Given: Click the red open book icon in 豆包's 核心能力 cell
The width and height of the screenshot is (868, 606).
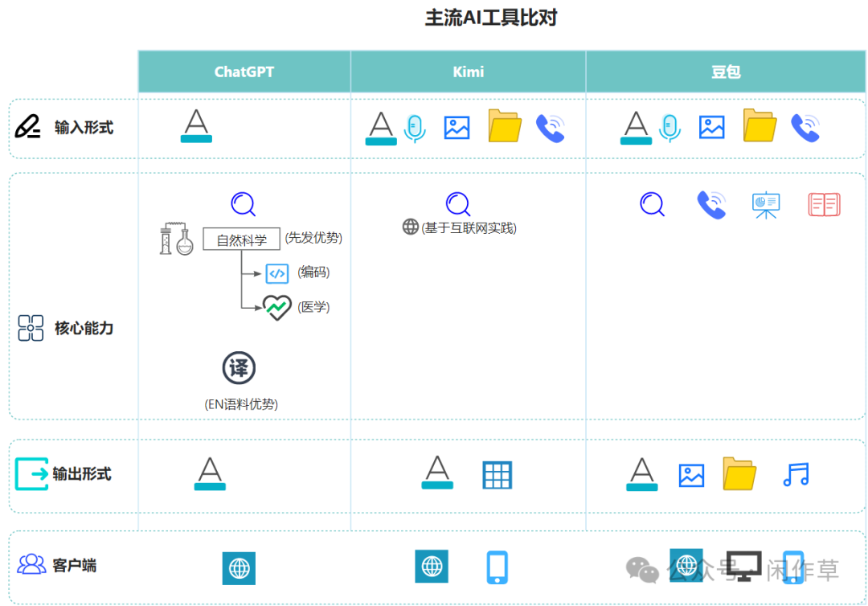Looking at the screenshot, I should coord(825,204).
